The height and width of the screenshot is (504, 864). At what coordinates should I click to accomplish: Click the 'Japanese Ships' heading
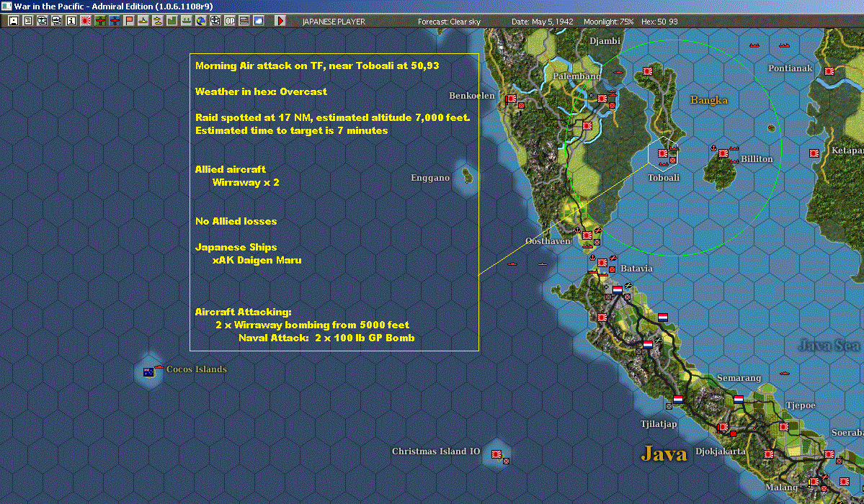(x=236, y=247)
